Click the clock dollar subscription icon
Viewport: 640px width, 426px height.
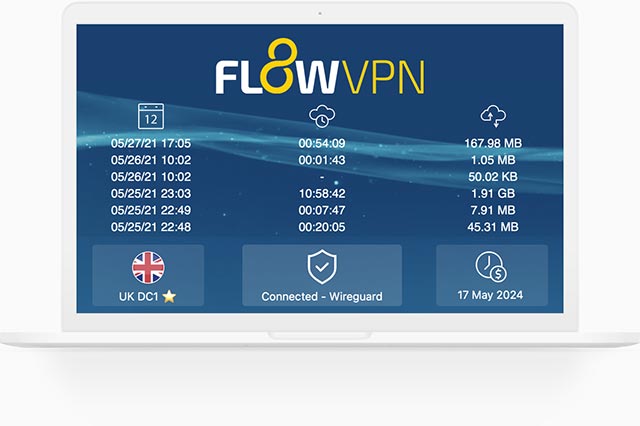491,266
